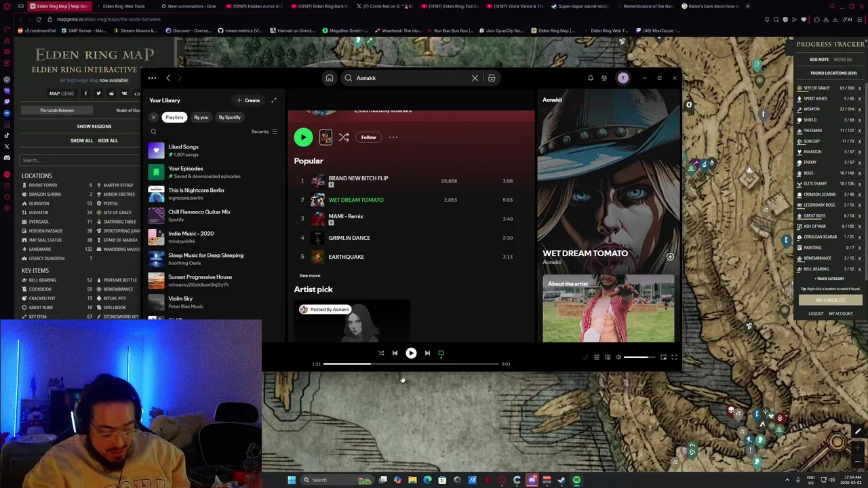Open This Is Nightcore Berlin playlist

pos(213,194)
